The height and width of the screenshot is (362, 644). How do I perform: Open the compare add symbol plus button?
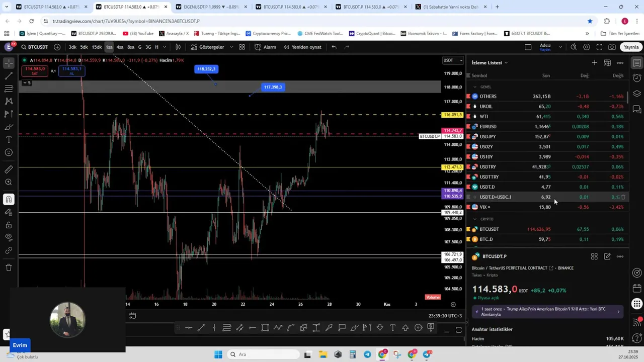pyautogui.click(x=57, y=47)
